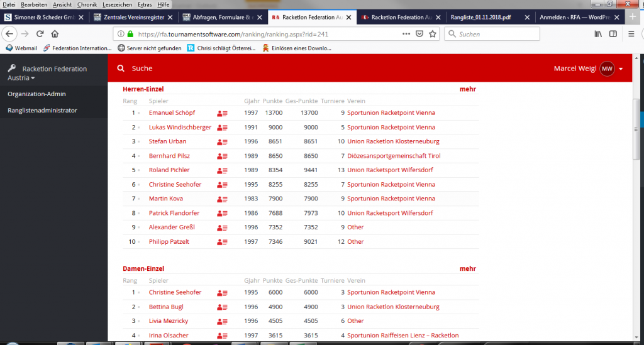Expand the Racketlon Federation Austria organization dropdown
The width and height of the screenshot is (644, 345).
33,78
